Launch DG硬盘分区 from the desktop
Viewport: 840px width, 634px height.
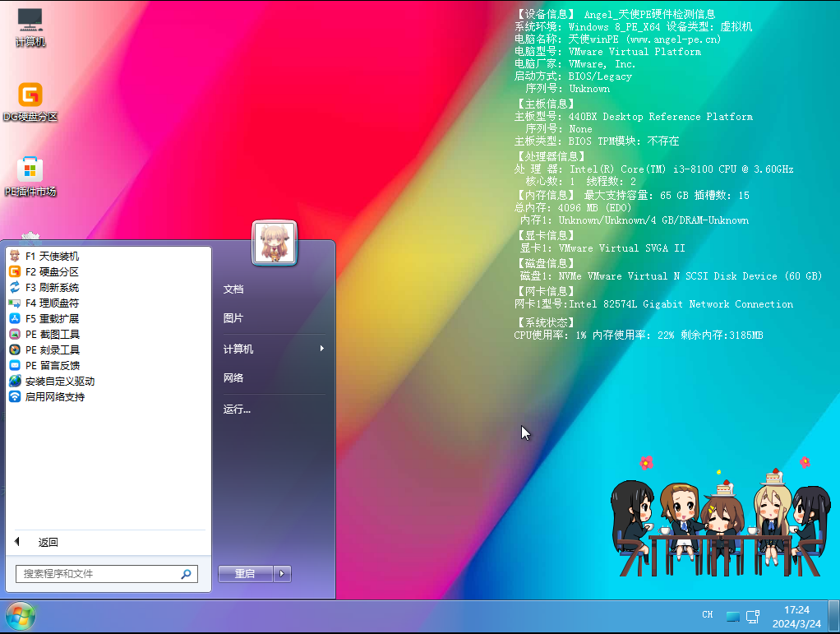pyautogui.click(x=30, y=102)
